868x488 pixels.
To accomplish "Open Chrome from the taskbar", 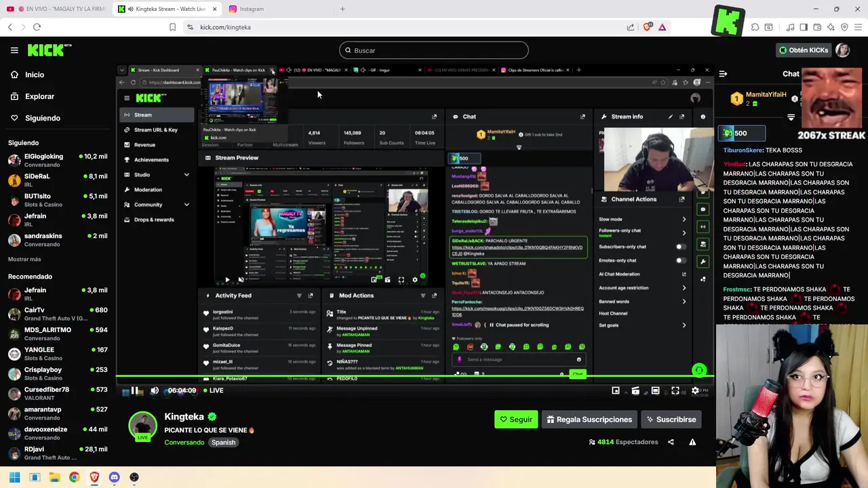I will [x=74, y=477].
